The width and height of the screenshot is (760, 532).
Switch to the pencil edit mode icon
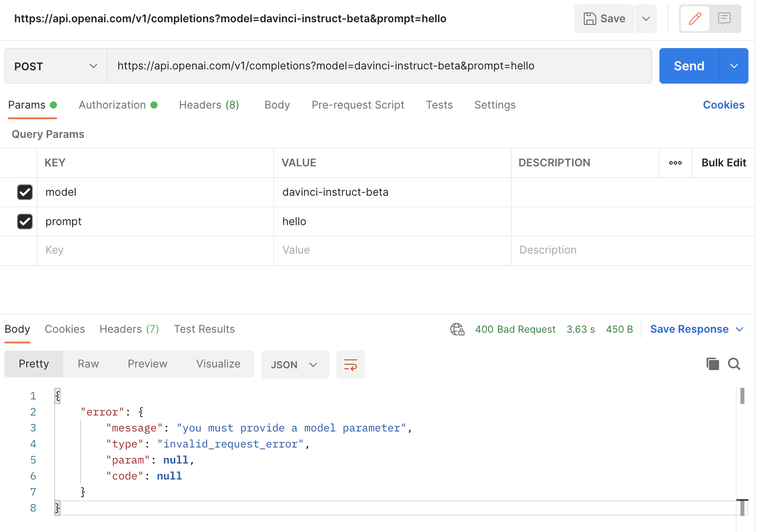695,19
